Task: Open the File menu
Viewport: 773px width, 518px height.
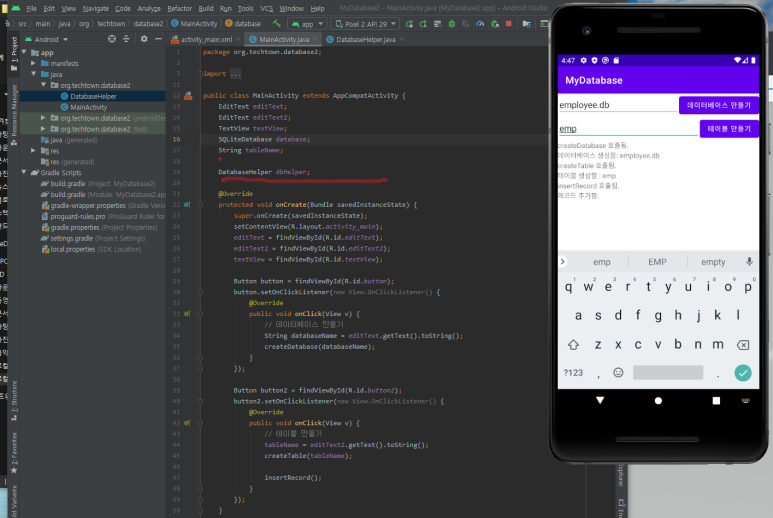Action: (32, 8)
